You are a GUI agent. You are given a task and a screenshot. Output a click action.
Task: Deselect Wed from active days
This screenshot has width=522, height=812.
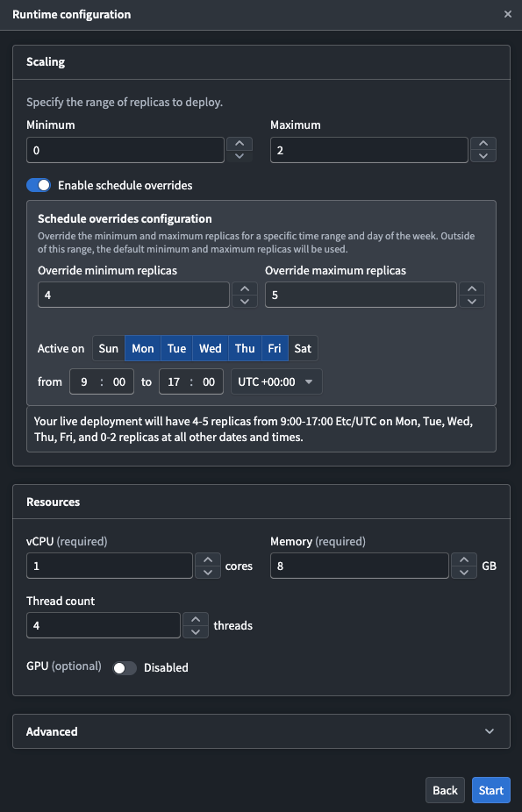pos(211,348)
